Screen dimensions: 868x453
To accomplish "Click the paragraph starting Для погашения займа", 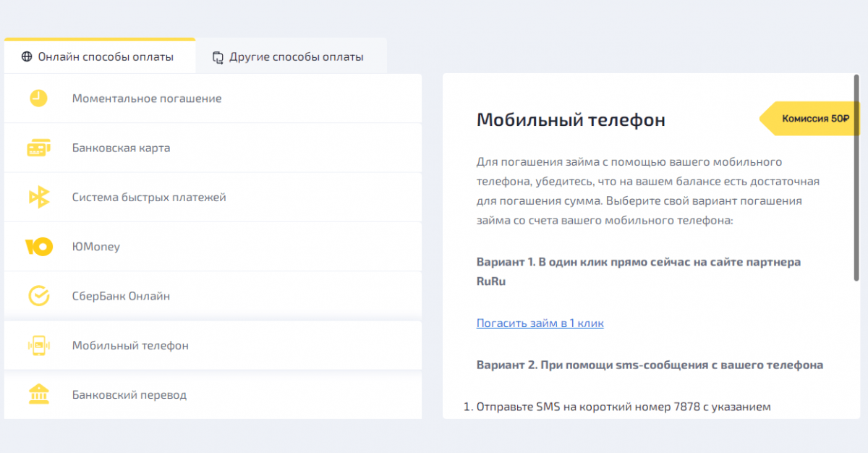I will [x=648, y=190].
